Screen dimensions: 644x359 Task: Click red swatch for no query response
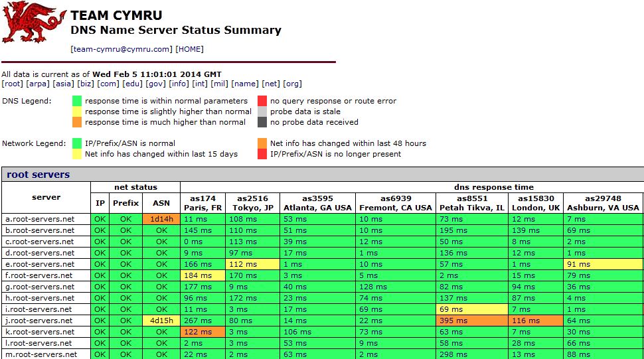click(262, 101)
